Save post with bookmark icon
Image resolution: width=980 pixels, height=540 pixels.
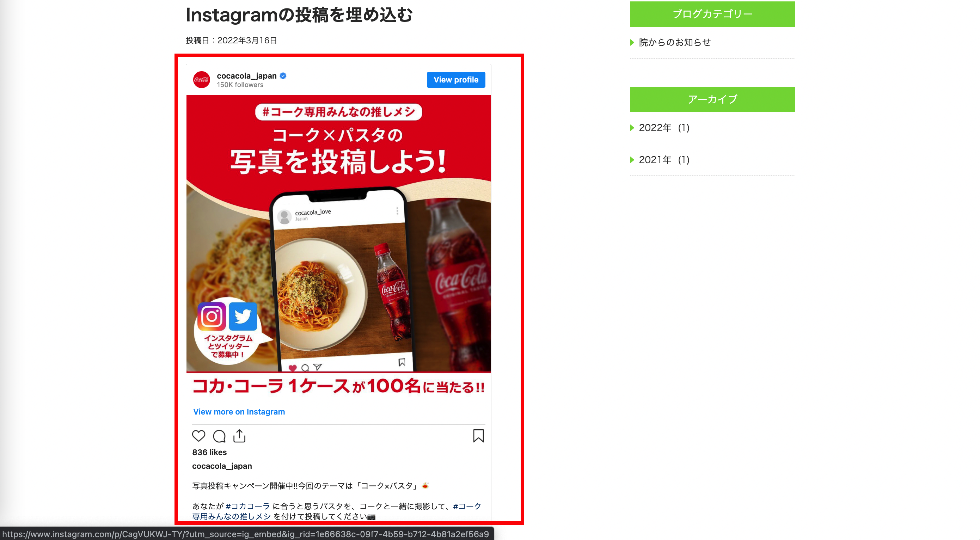(478, 436)
